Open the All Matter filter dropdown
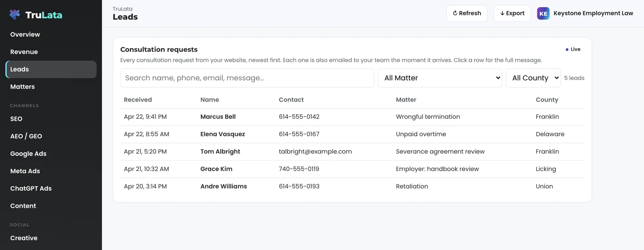644x250 pixels. 440,78
